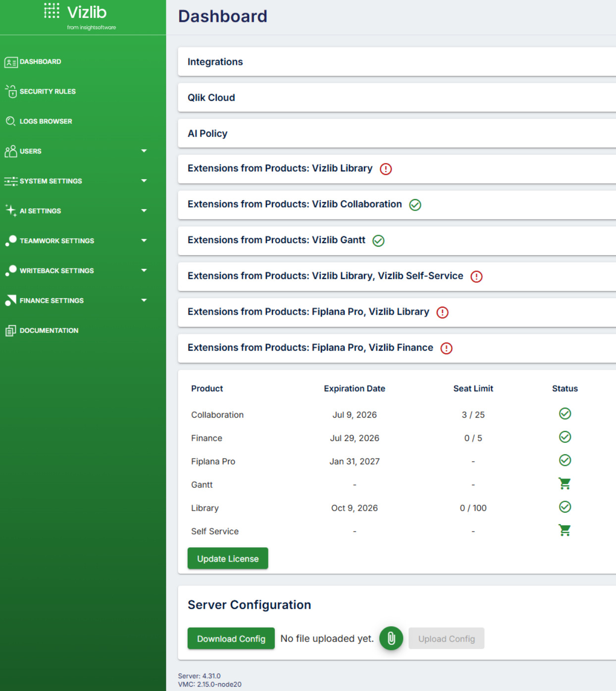The image size is (616, 691).
Task: Click the Library license status checkmark
Action: click(x=565, y=507)
